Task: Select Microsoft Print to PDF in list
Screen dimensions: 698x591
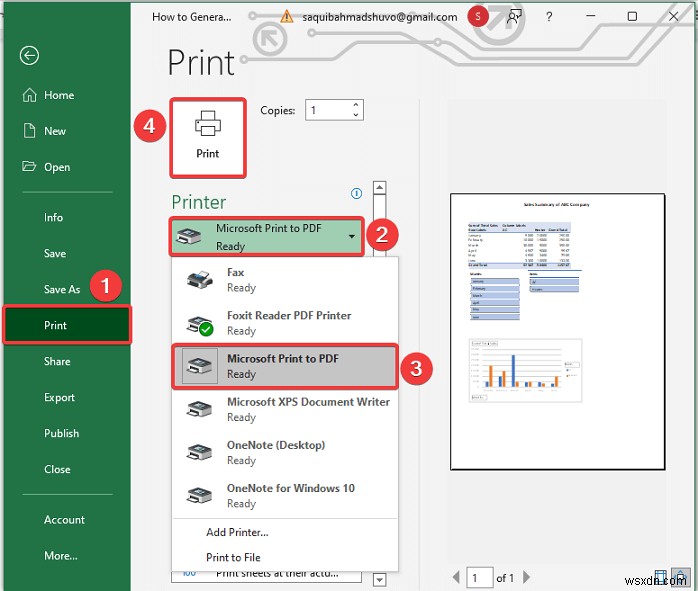Action: (285, 366)
